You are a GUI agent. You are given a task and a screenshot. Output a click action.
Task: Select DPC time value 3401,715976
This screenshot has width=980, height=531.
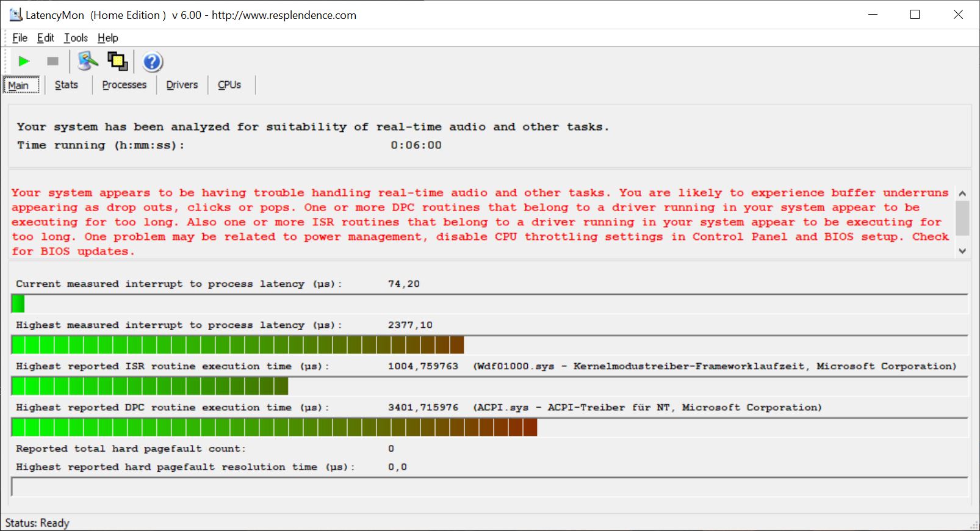point(423,407)
